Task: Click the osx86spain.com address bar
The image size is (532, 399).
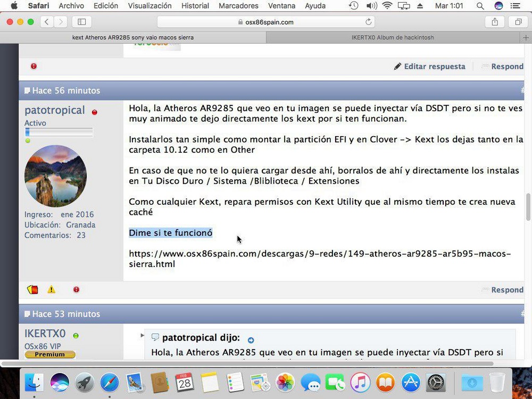Action: [x=266, y=22]
